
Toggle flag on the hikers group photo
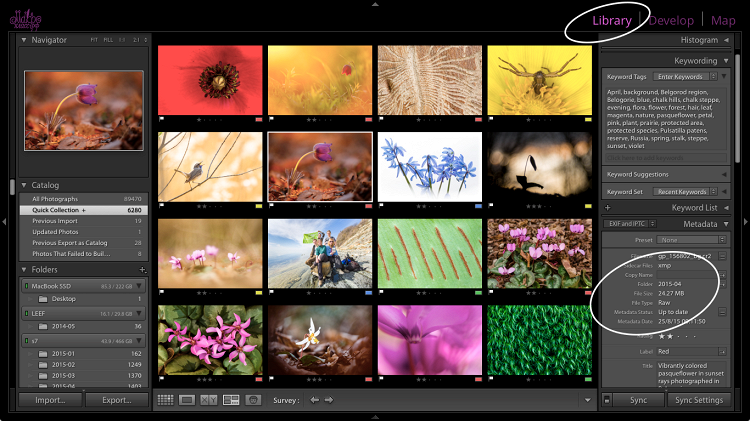(272, 292)
